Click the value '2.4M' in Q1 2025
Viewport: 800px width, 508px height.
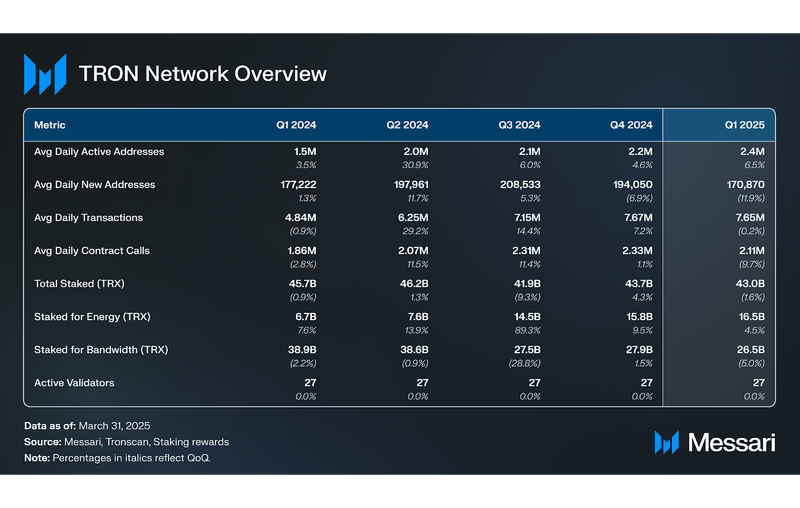(x=753, y=151)
